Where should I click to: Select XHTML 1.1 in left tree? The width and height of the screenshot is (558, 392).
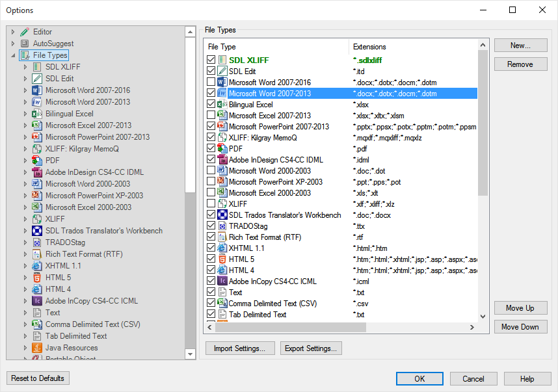pos(63,266)
